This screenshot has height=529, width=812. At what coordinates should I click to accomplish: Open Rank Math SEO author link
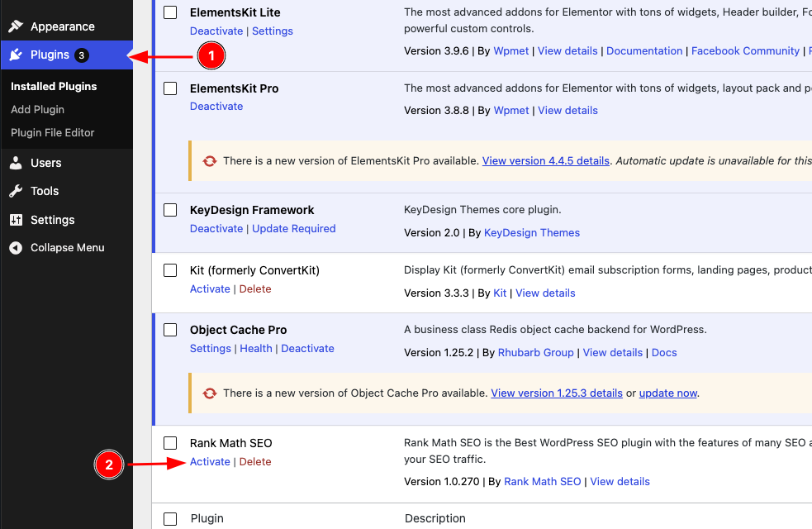click(x=542, y=481)
